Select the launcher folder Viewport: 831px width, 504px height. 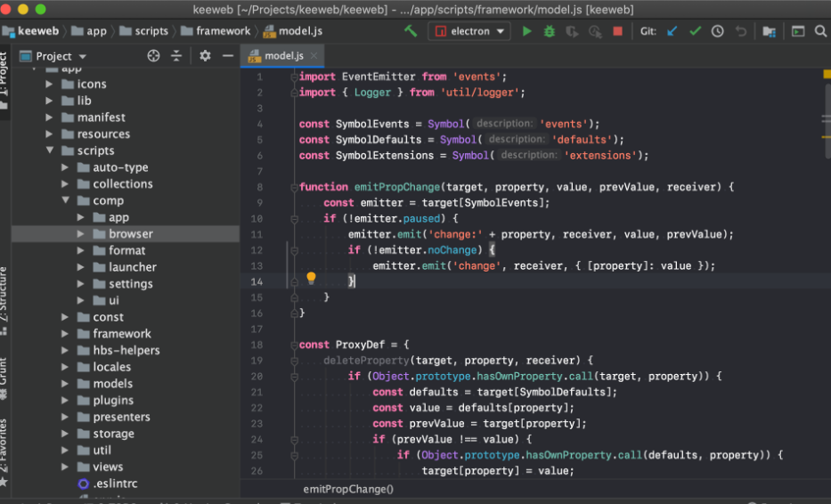(133, 267)
